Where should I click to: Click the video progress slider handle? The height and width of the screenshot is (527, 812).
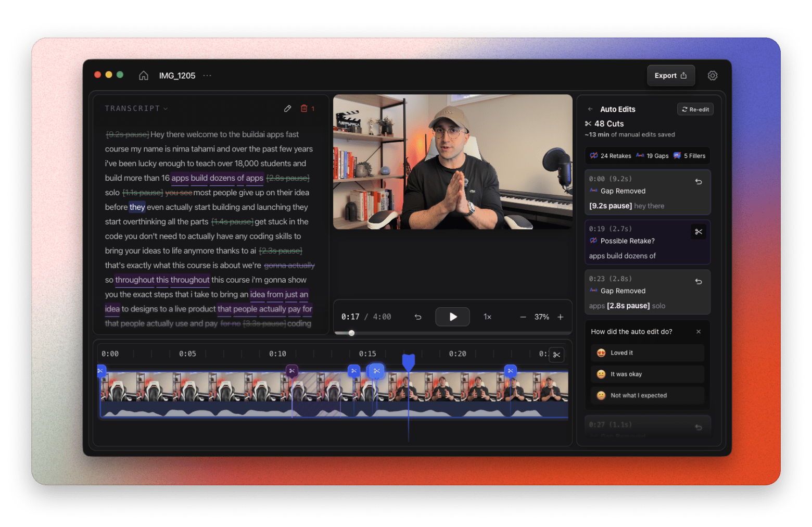[x=352, y=333]
